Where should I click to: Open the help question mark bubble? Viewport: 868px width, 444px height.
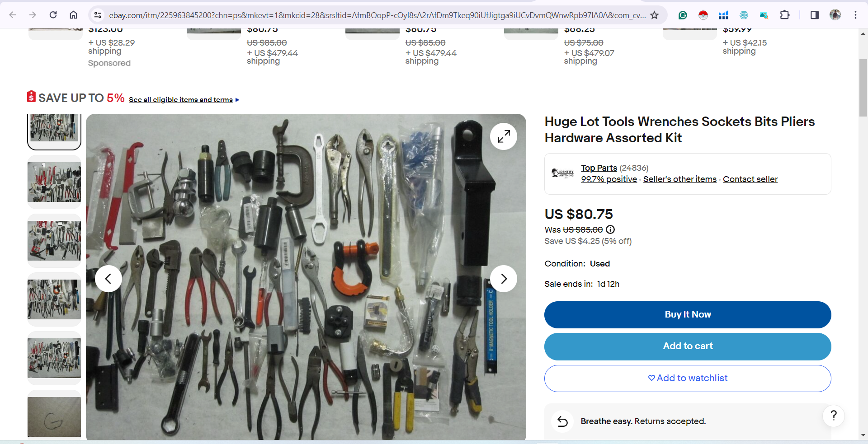[x=834, y=416]
